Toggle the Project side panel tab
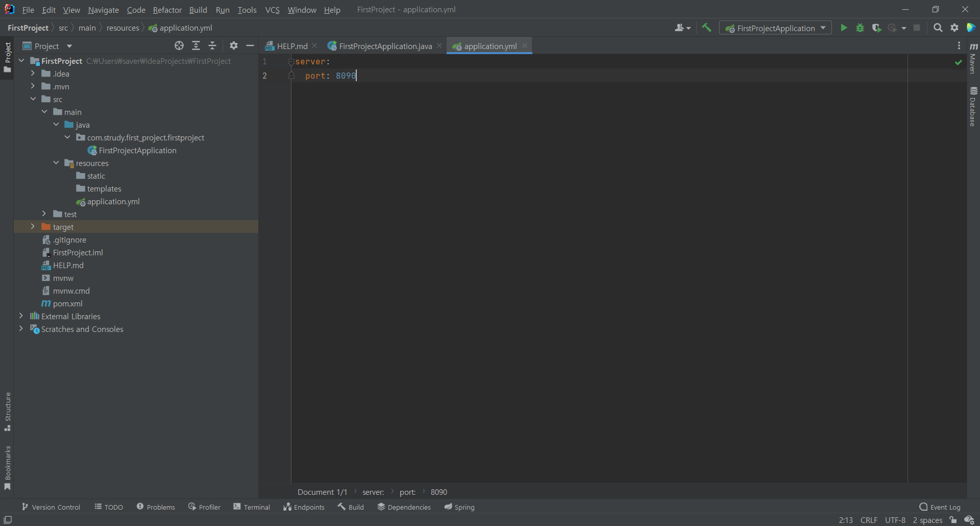Image resolution: width=980 pixels, height=526 pixels. pyautogui.click(x=8, y=57)
